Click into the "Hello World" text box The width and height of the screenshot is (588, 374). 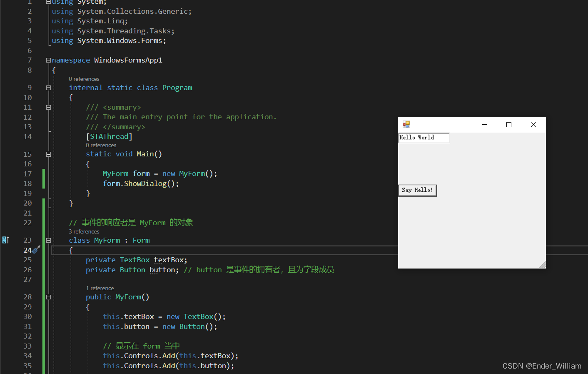coord(424,138)
